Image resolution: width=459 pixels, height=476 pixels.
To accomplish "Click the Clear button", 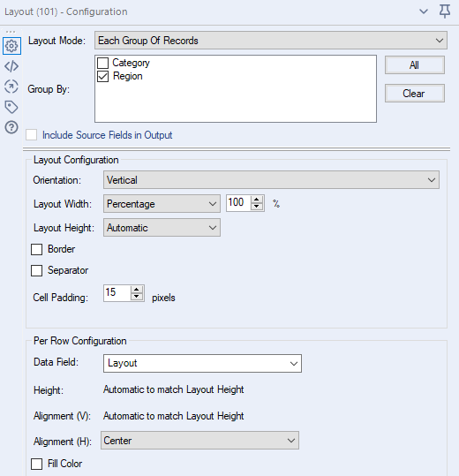I will coord(415,94).
